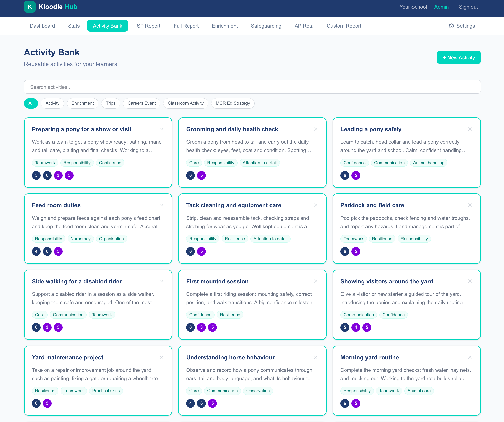504x422 pixels.
Task: Open the Full Report tab
Action: [186, 26]
